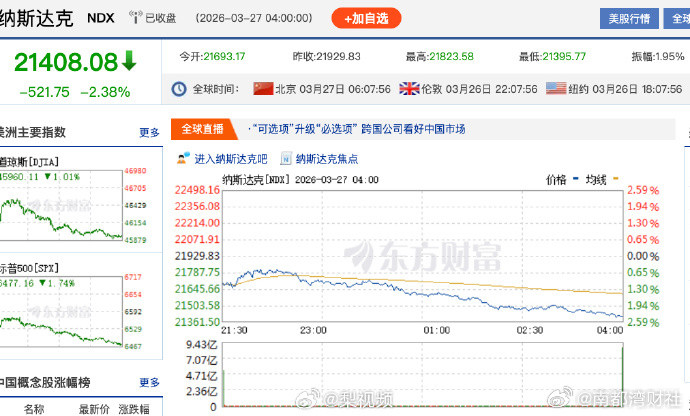Click the 0.00% right axis label
690x416 pixels.
pyautogui.click(x=643, y=256)
